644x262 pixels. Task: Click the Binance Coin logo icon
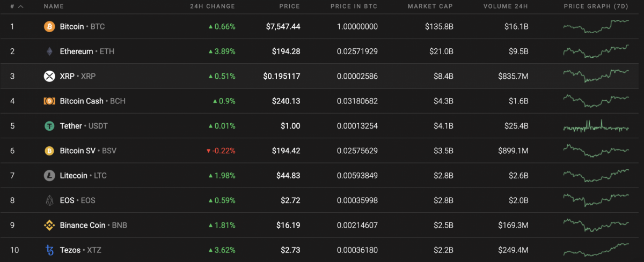point(49,225)
